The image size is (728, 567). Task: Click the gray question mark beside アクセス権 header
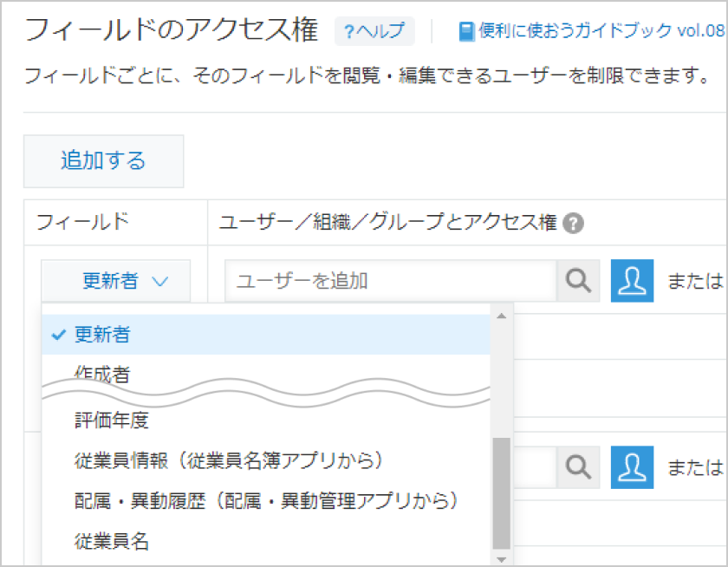coord(572,223)
